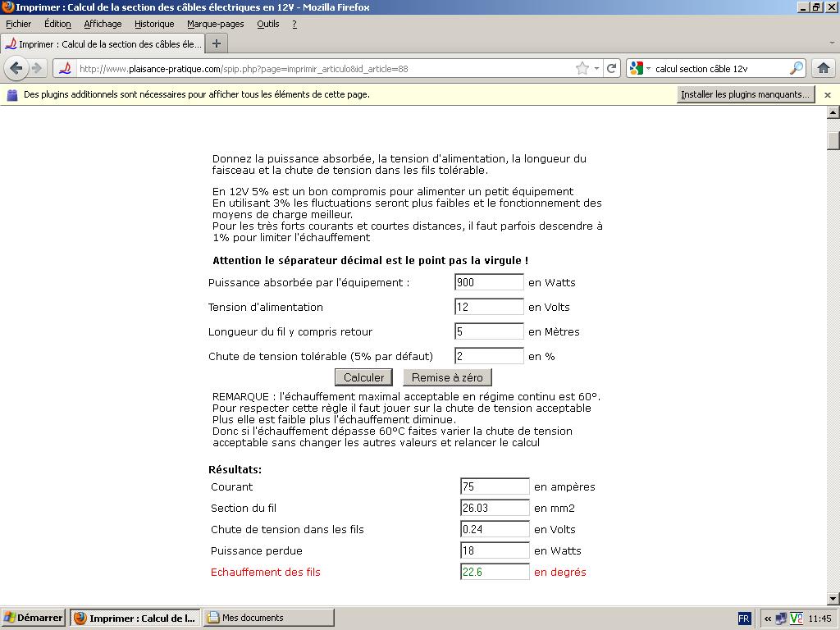Screen dimensions: 840x630
Task: Open a new tab with plus button
Action: pyautogui.click(x=217, y=43)
